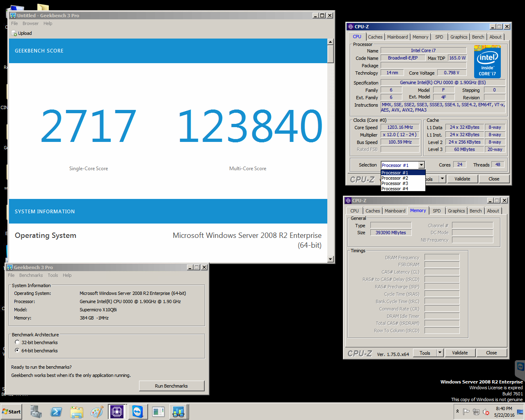Open Windows Explorer from the taskbar
The width and height of the screenshot is (525, 420).
(x=77, y=412)
